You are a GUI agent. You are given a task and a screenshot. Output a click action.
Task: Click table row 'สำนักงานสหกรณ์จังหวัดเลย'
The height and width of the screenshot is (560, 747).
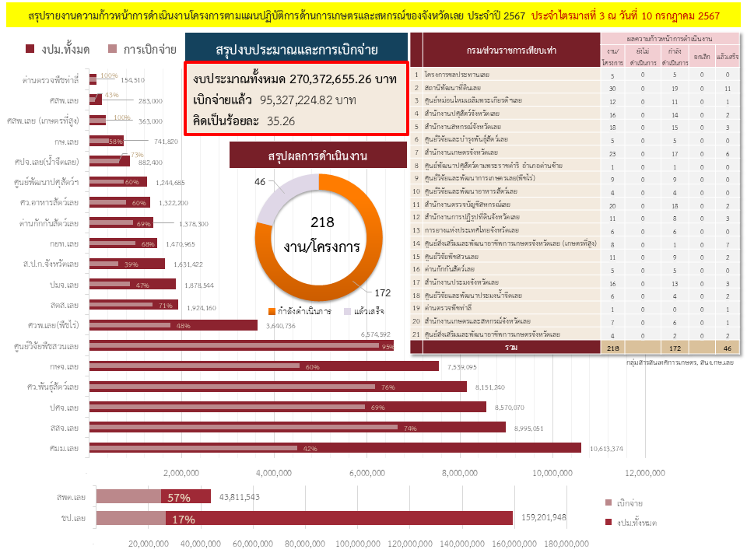pos(575,127)
